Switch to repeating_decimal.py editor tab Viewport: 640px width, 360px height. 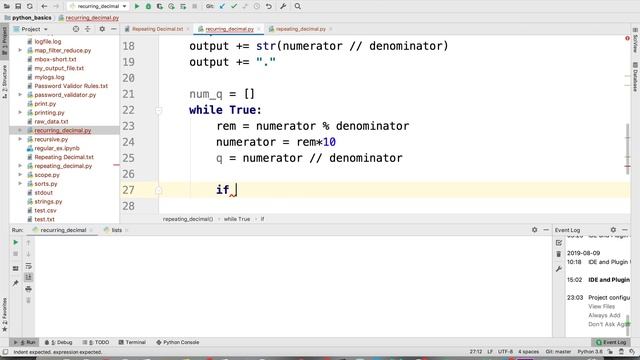[301, 29]
